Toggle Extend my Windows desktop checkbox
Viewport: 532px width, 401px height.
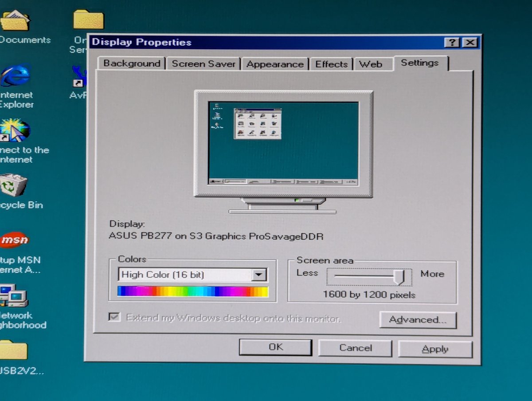(x=114, y=318)
